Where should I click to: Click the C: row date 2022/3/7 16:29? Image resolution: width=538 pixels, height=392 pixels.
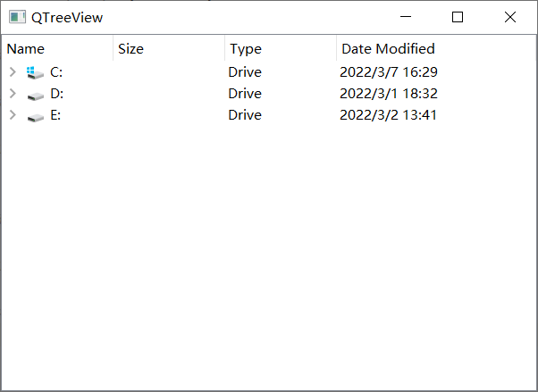pos(389,72)
